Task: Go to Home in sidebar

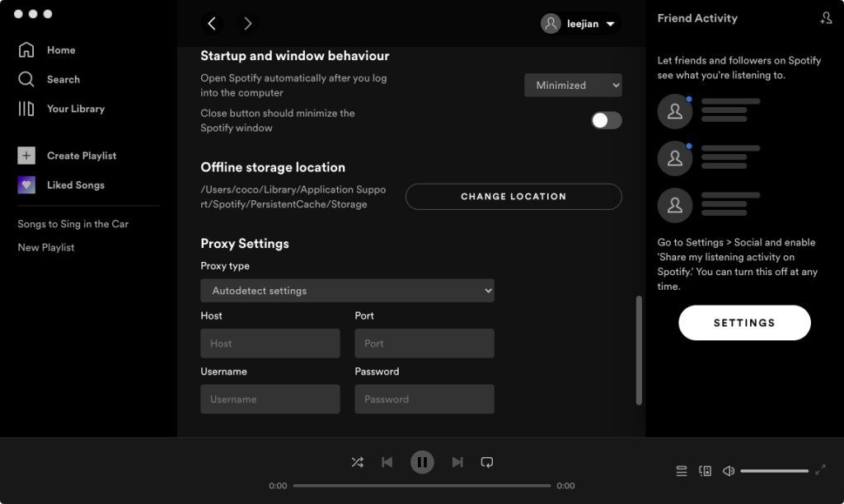Action: (60, 50)
